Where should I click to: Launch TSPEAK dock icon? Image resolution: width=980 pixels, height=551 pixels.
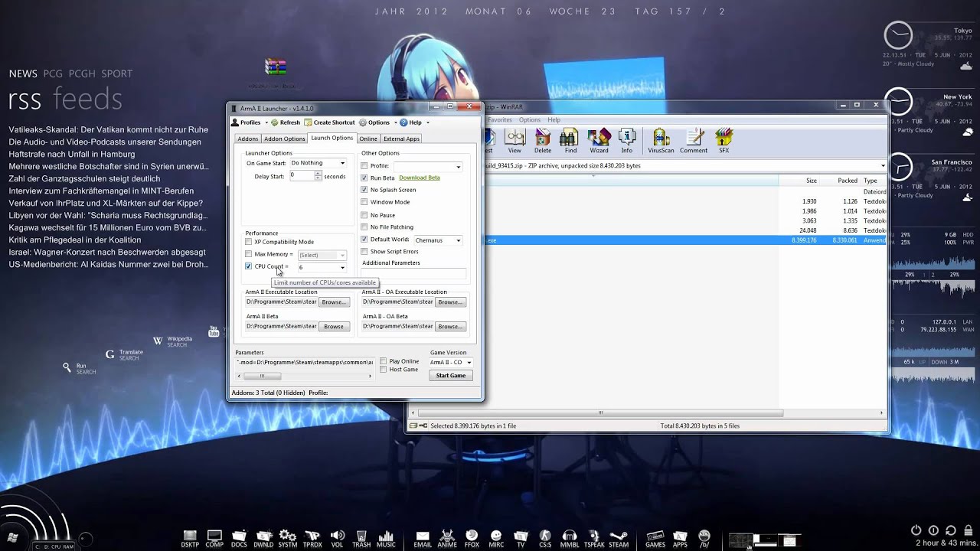click(594, 539)
